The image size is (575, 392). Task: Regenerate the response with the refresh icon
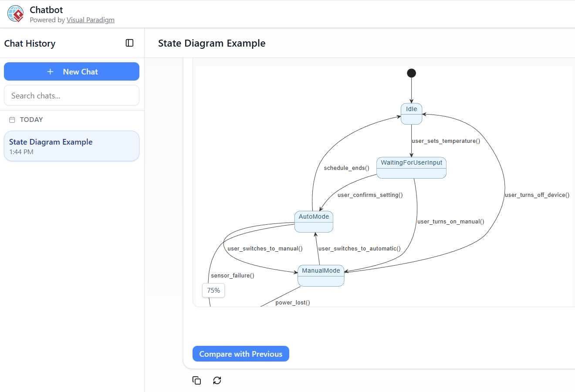click(x=217, y=380)
